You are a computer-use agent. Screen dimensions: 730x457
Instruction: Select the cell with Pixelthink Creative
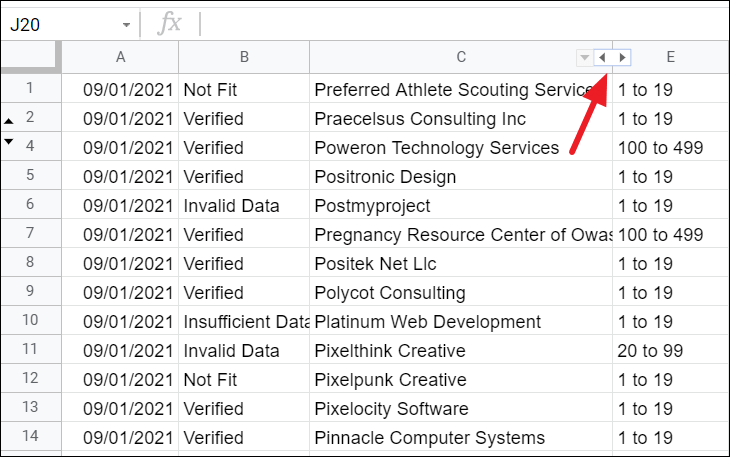click(x=461, y=350)
